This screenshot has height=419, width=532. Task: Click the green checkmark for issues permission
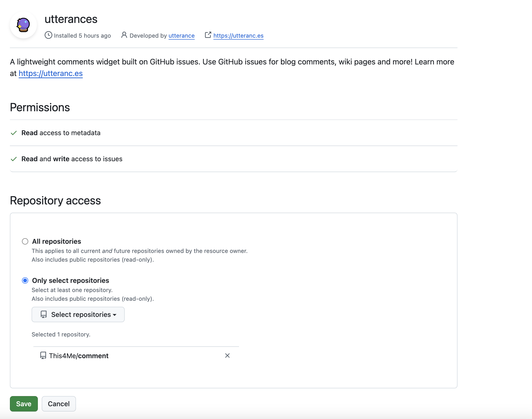tap(14, 159)
